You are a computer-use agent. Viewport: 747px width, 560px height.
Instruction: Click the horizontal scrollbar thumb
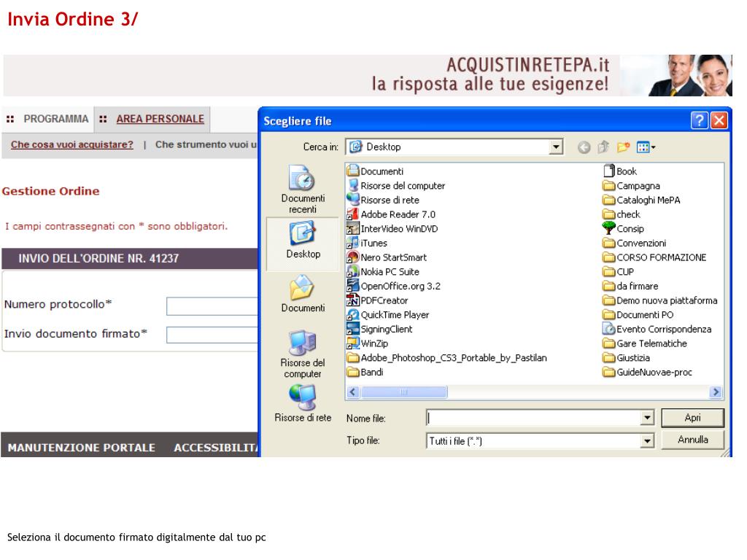click(x=403, y=392)
